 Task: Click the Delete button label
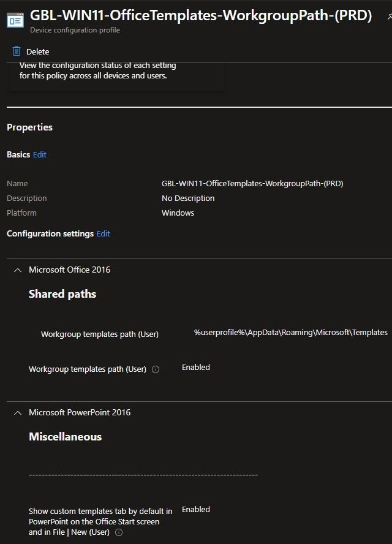37,51
